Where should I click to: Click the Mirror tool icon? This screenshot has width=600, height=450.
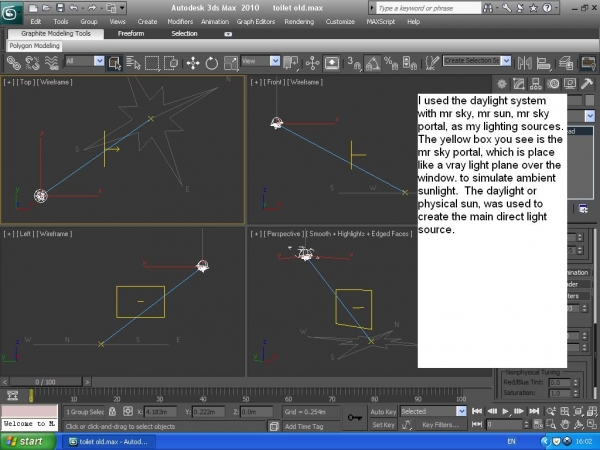click(x=525, y=63)
